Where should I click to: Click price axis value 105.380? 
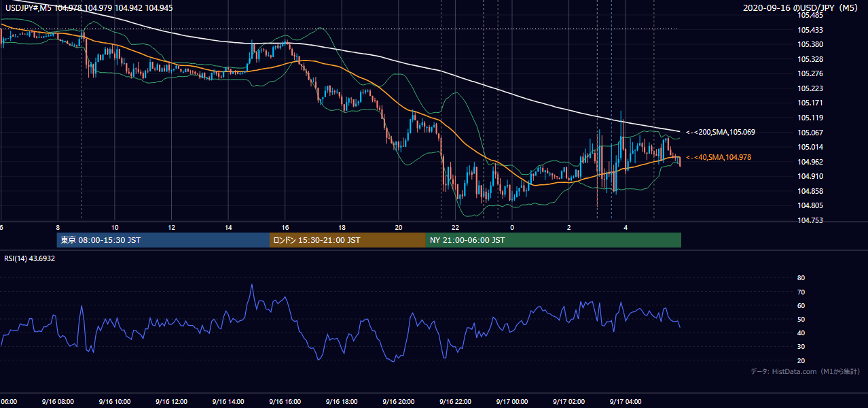pyautogui.click(x=810, y=44)
